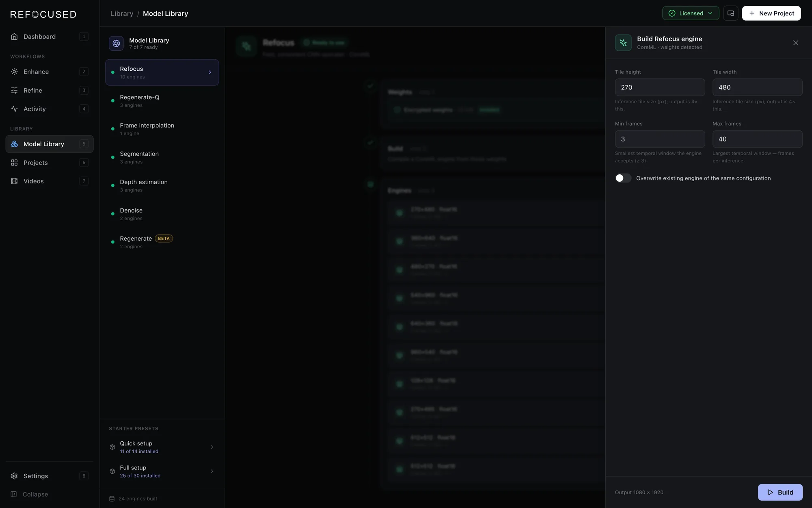Select Depth estimation model entry
Viewport: 812px width, 508px height.
coord(162,186)
